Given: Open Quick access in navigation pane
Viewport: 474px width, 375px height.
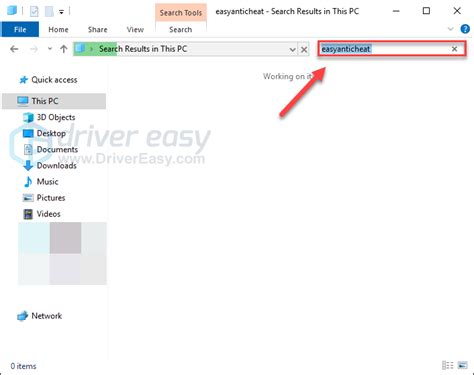Looking at the screenshot, I should click(x=48, y=80).
